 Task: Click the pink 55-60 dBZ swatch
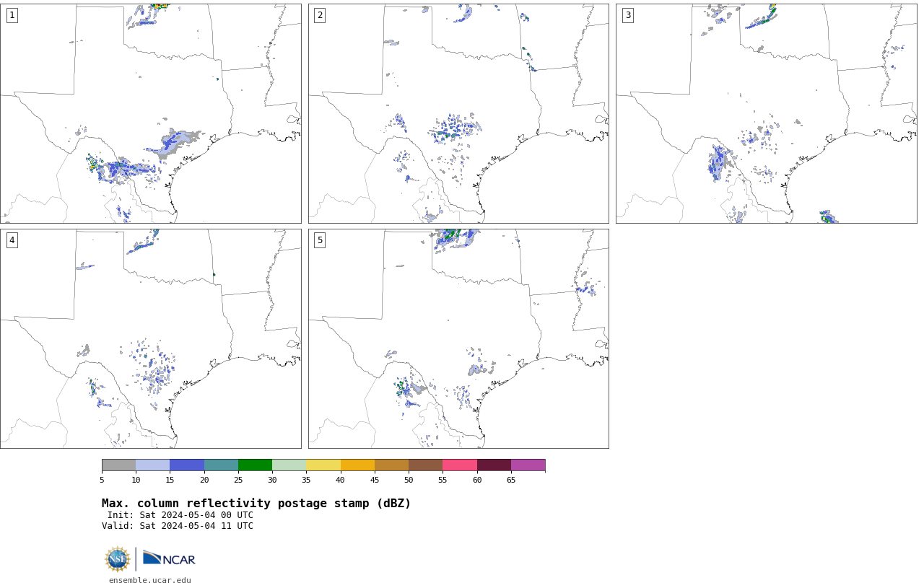point(460,465)
